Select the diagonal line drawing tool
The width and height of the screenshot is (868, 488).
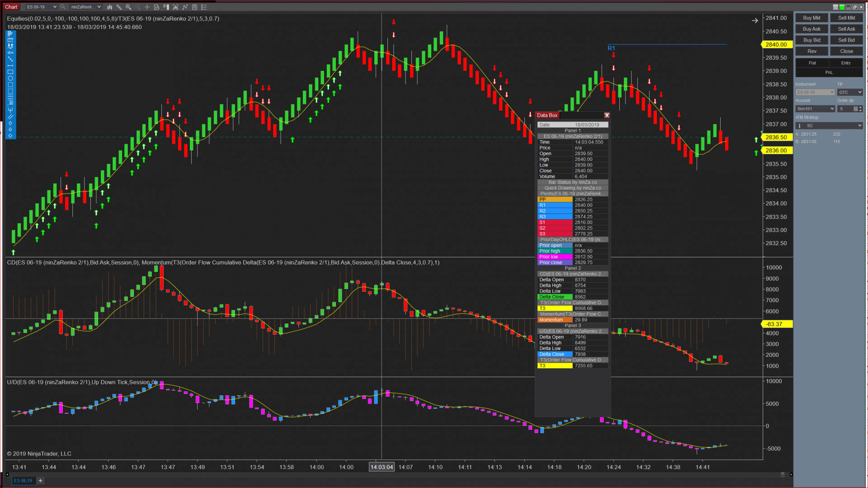[10, 59]
